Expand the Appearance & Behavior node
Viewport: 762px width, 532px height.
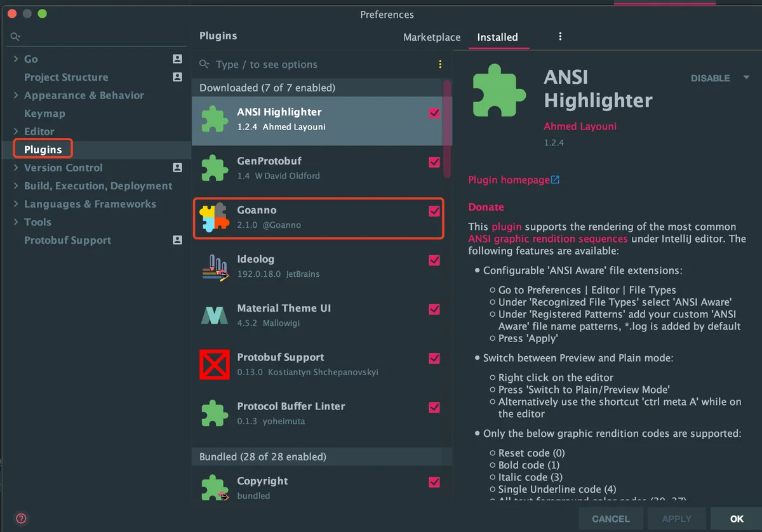[16, 95]
